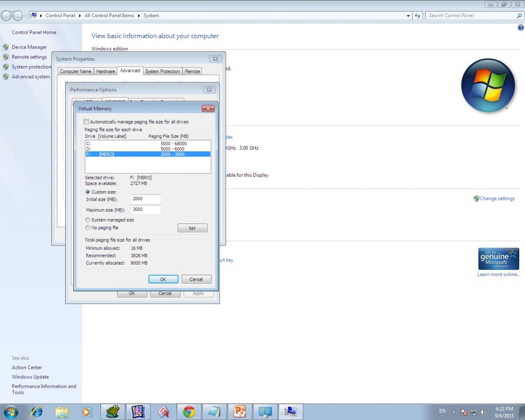
Task: Open the PowerPoint taskbar icon
Action: [240, 412]
